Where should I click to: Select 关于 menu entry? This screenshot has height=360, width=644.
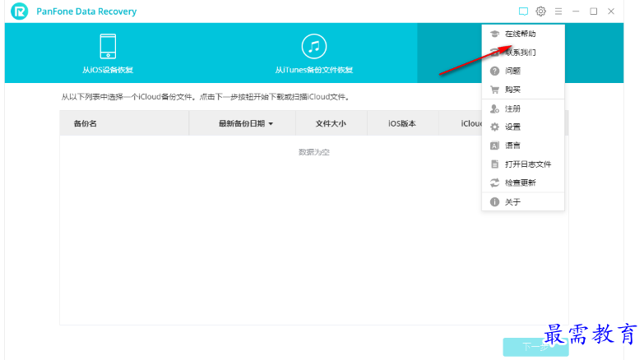point(523,202)
